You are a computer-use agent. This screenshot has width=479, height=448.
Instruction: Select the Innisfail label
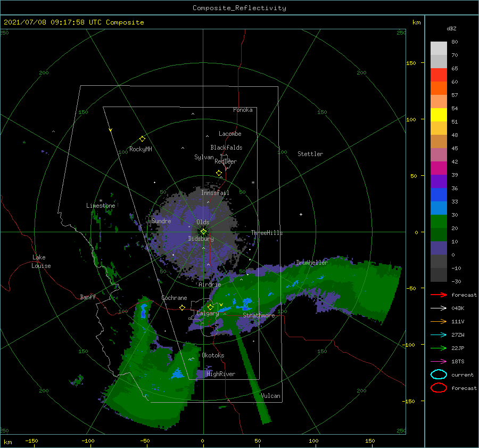click(x=215, y=193)
